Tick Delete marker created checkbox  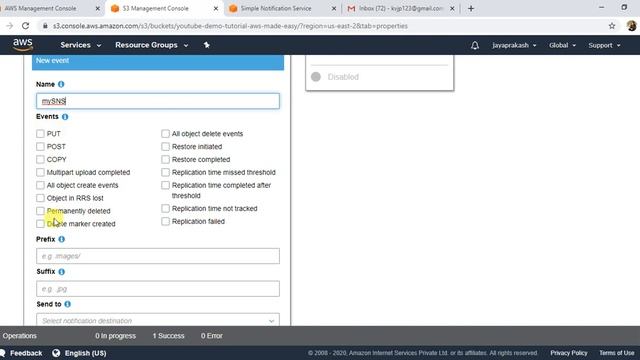pos(40,224)
